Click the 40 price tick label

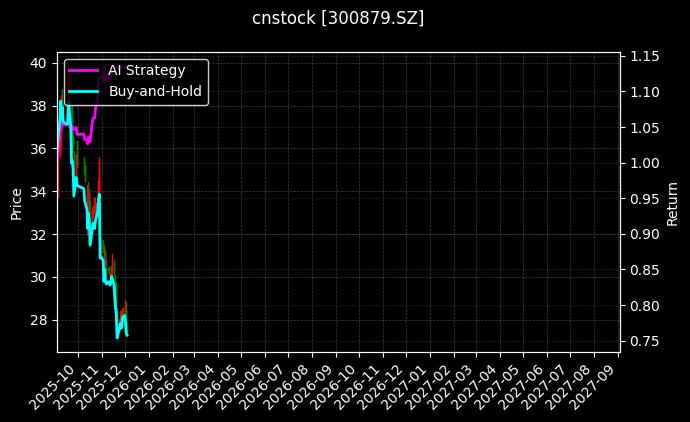(38, 63)
